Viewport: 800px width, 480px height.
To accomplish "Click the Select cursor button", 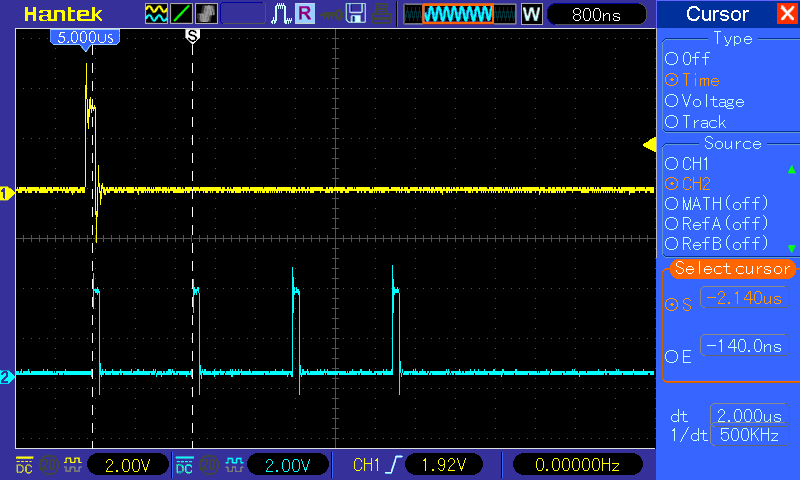I will tap(732, 268).
